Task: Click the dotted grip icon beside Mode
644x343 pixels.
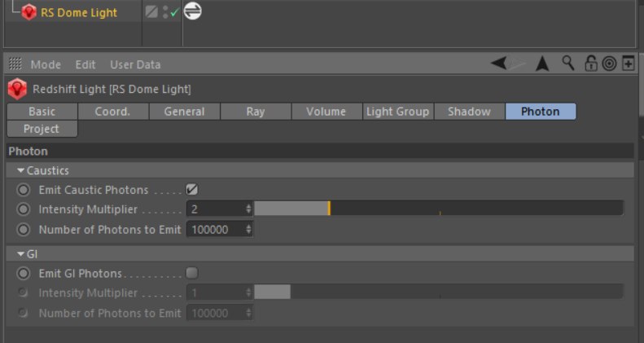Action: [x=15, y=64]
